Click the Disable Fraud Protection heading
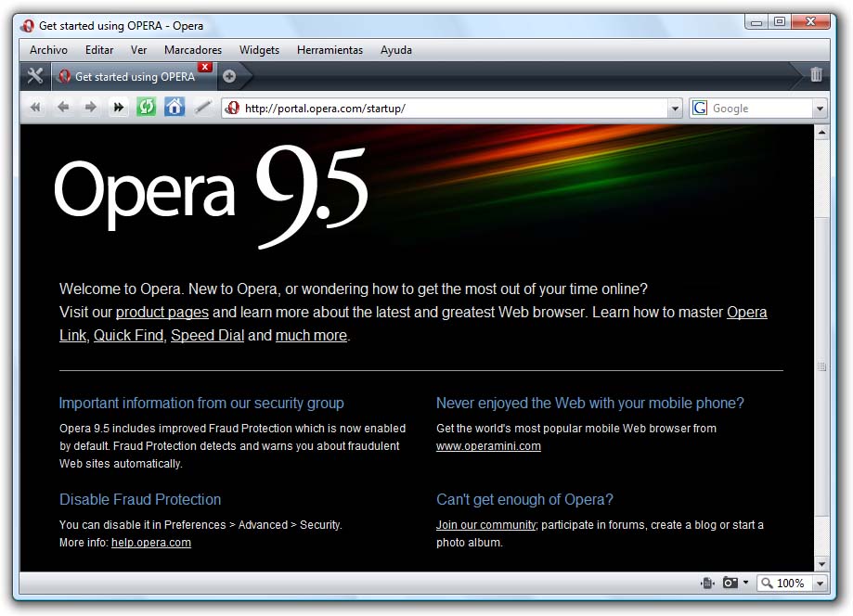This screenshot has width=853, height=616. tap(140, 500)
